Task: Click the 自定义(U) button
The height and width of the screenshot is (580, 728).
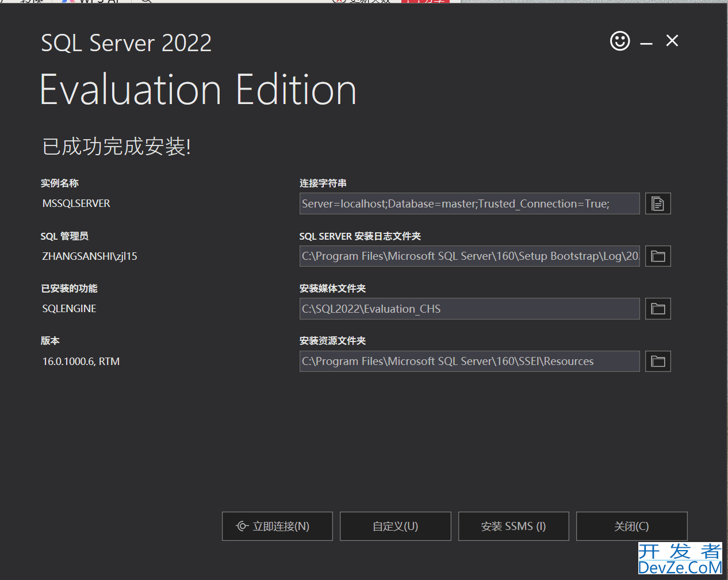Action: pyautogui.click(x=396, y=526)
